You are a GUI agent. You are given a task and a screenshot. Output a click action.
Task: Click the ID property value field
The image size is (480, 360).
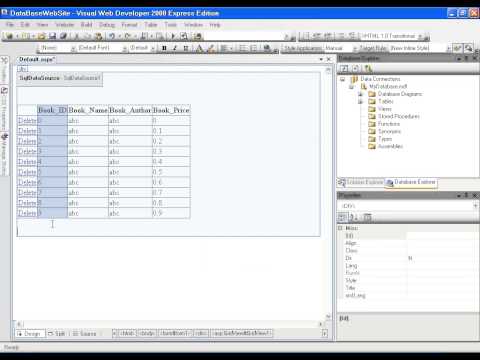coord(442,236)
